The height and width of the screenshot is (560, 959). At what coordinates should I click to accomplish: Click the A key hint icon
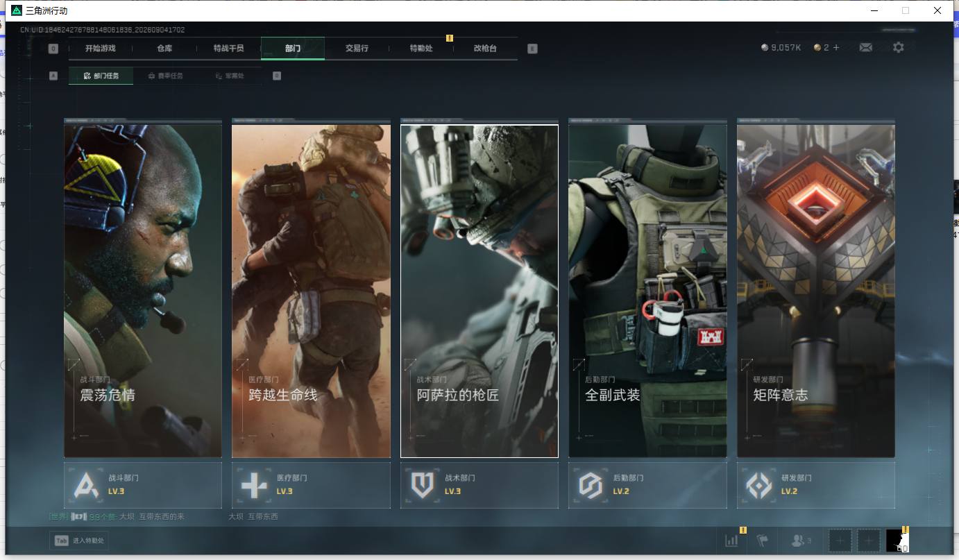[53, 76]
